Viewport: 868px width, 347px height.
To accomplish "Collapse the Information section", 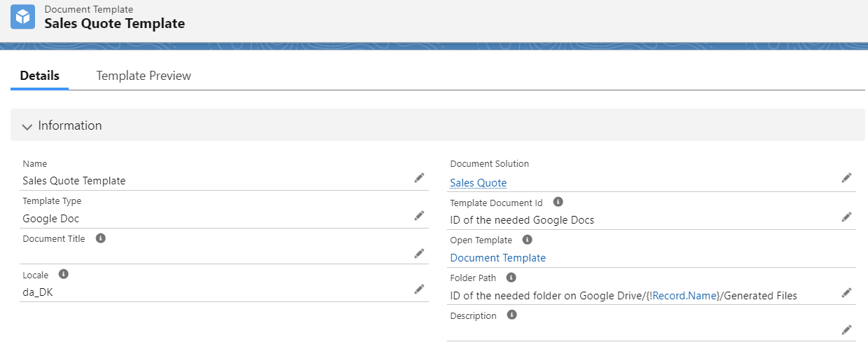I will click(x=27, y=126).
